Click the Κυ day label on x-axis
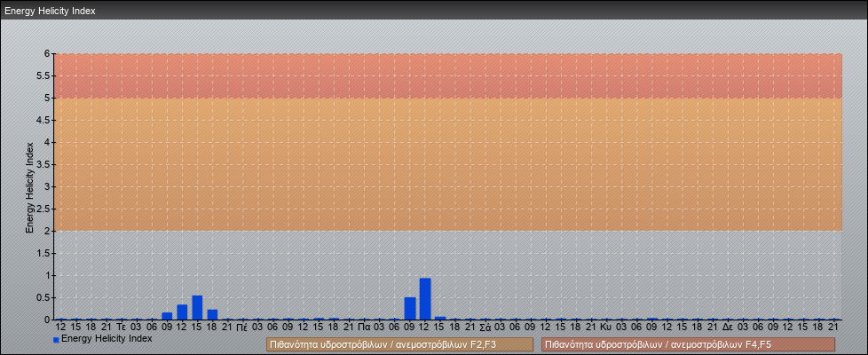The width and height of the screenshot is (868, 355). pyautogui.click(x=605, y=327)
